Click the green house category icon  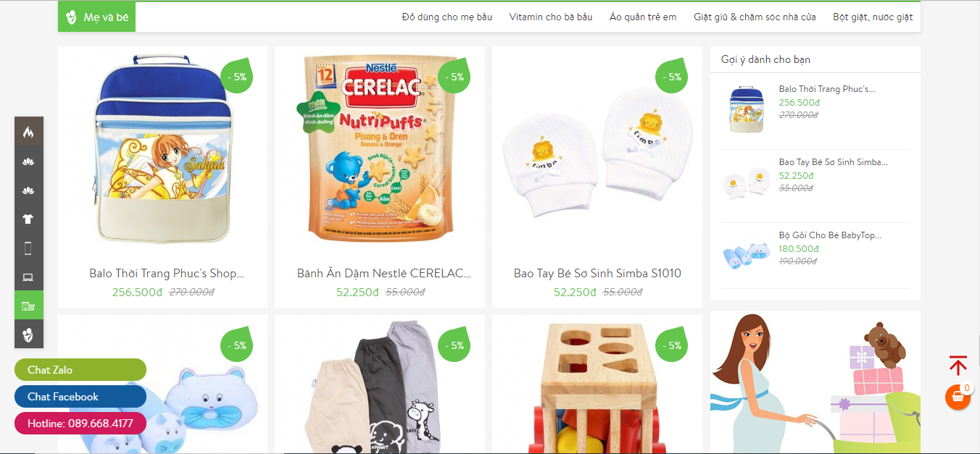[29, 306]
